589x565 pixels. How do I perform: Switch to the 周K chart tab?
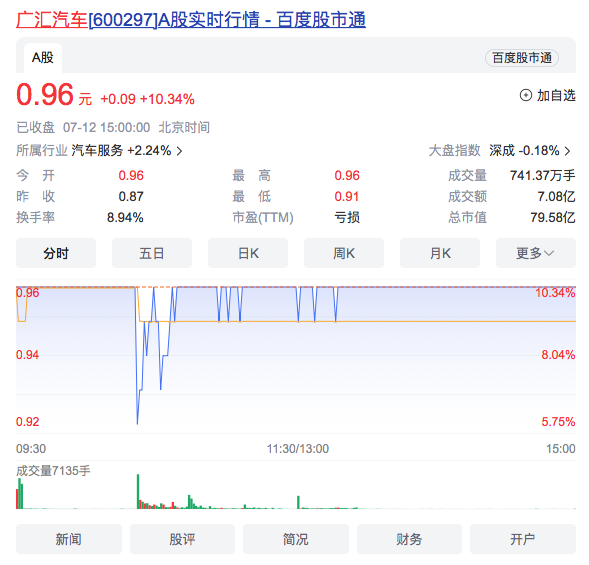[344, 253]
